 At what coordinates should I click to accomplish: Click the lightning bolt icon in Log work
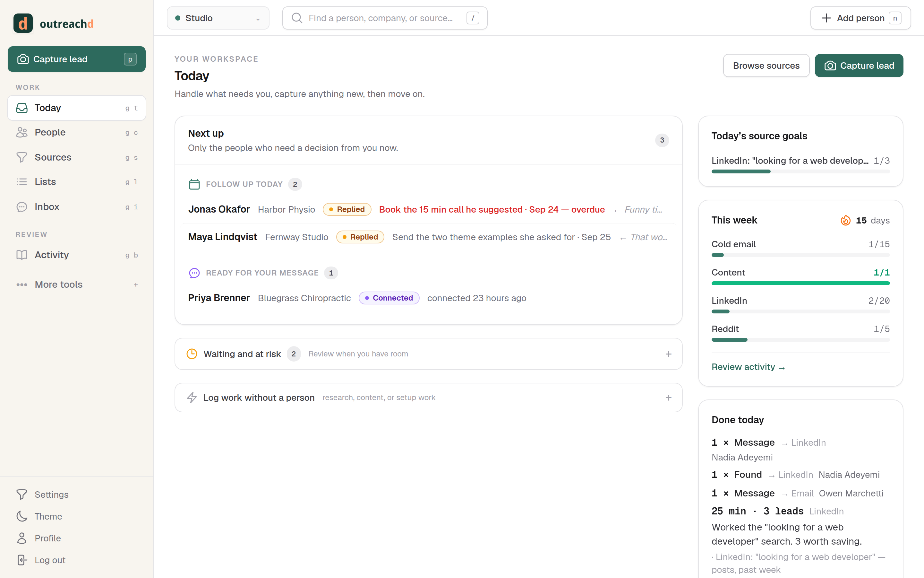(192, 398)
